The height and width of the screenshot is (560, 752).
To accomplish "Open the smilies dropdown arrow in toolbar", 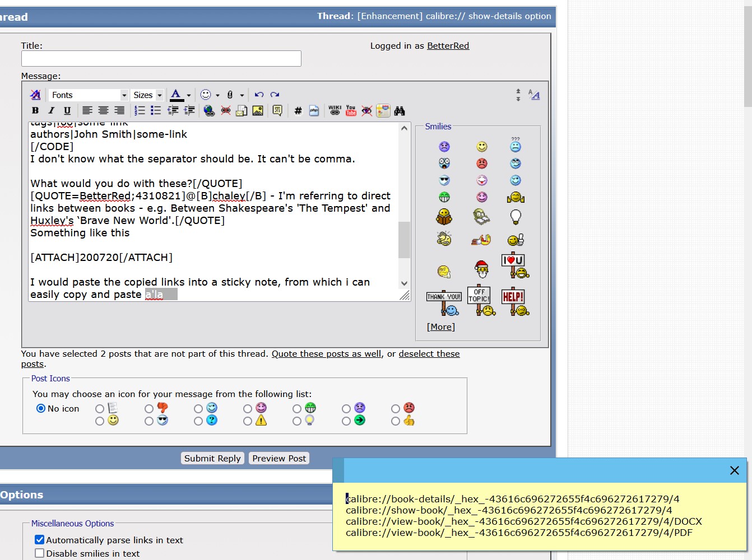I will [x=217, y=95].
